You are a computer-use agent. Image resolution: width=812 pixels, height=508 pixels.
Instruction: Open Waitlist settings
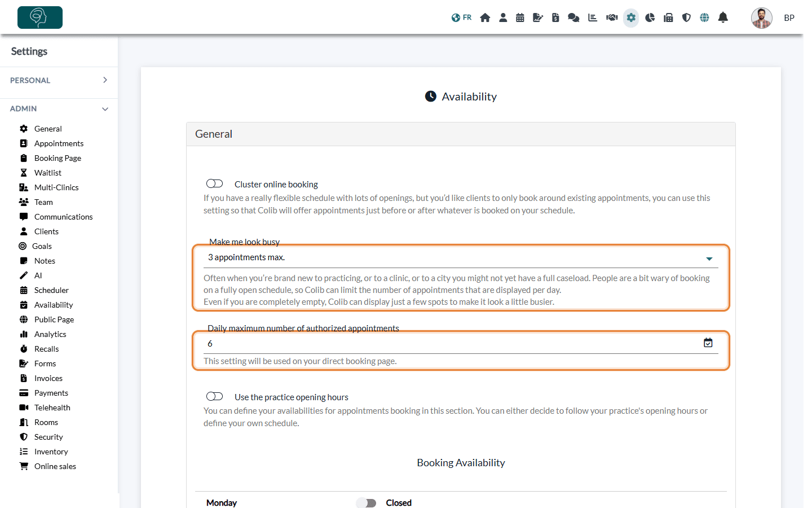tap(48, 173)
